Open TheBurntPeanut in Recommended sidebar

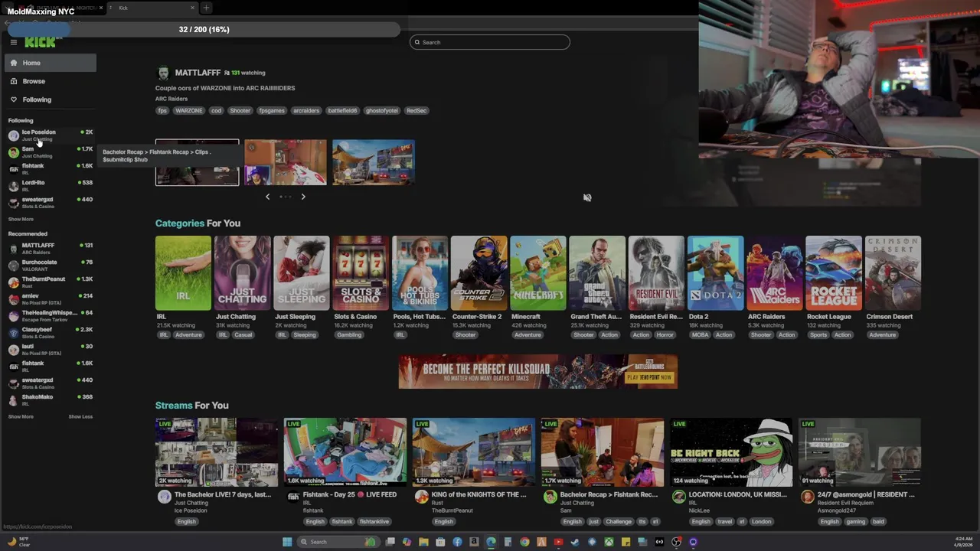pyautogui.click(x=51, y=282)
